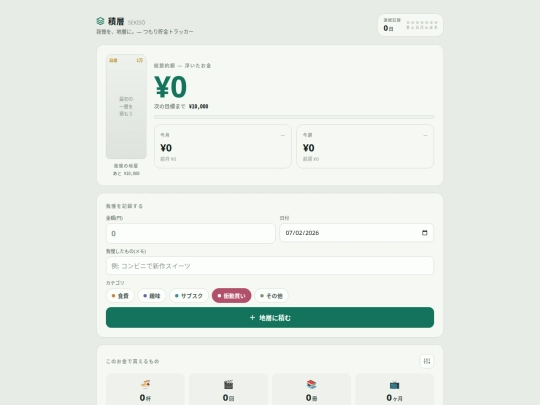
Task: Click the 今月 ¥0 summary card
Action: pos(223,147)
